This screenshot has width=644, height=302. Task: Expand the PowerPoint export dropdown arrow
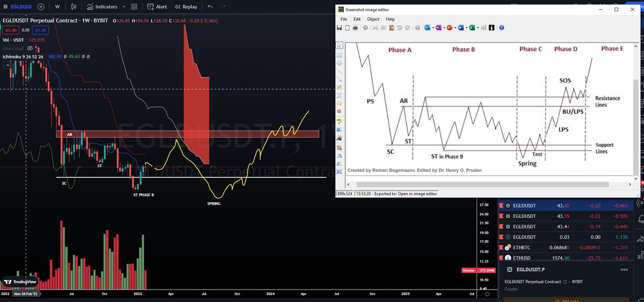(x=455, y=27)
